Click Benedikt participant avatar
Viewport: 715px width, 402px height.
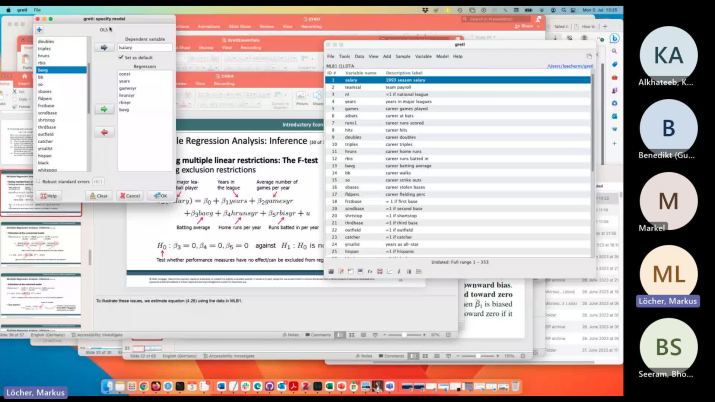(668, 129)
